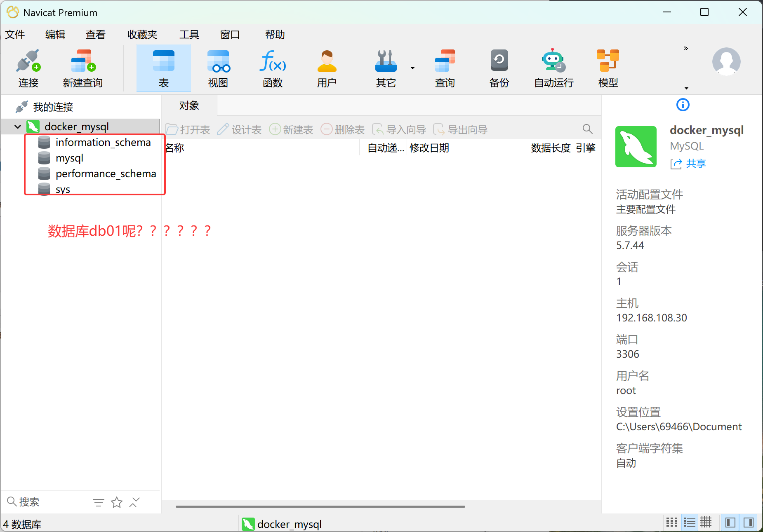Open the Window (窗口) menu
763x532 pixels.
230,35
